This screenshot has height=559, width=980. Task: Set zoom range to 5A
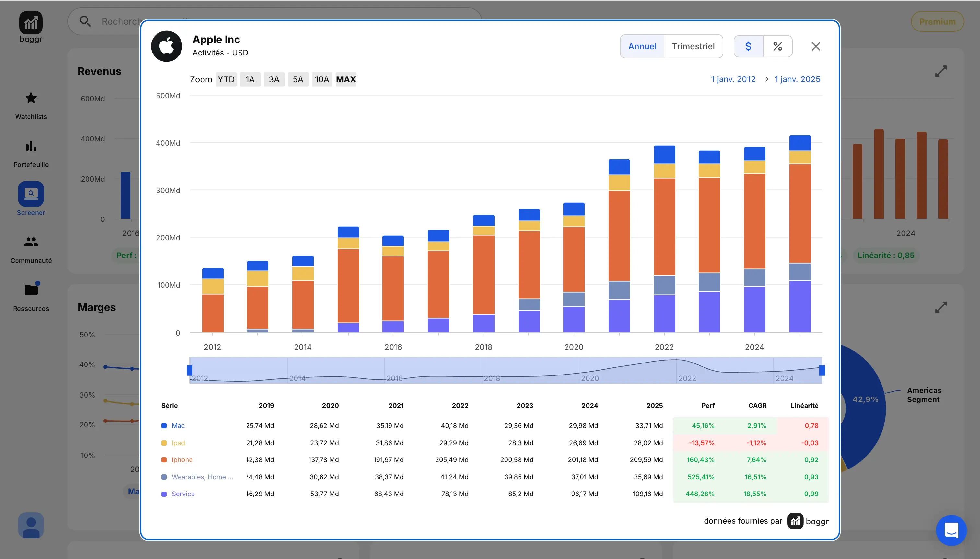[298, 79]
